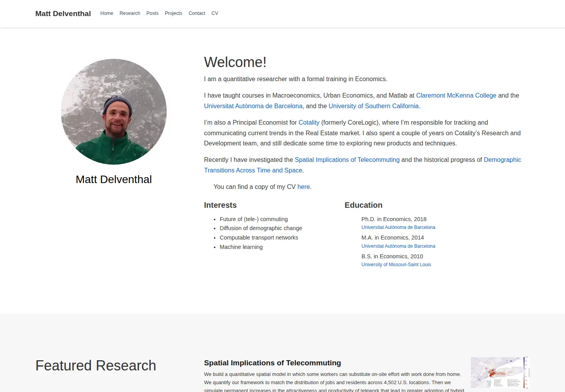This screenshot has height=392, width=565.
Task: Open Universitat Autònoma de Barcelona link in bio paragraph
Action: [253, 106]
